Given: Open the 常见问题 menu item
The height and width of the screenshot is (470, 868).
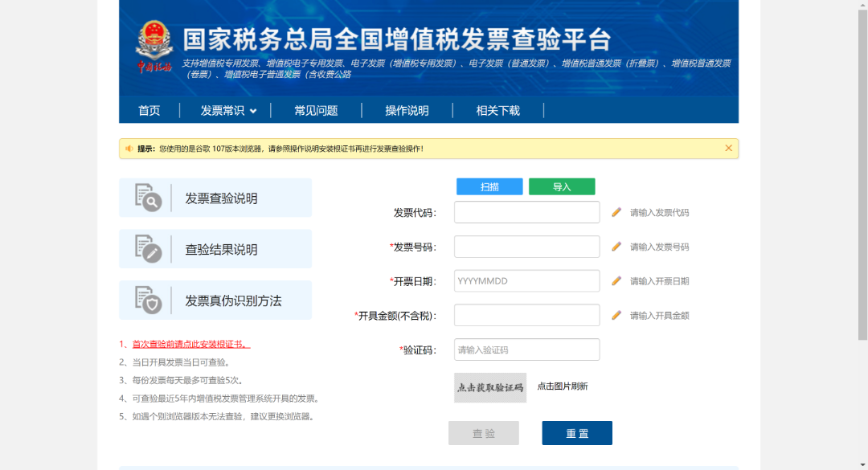Looking at the screenshot, I should [x=316, y=110].
